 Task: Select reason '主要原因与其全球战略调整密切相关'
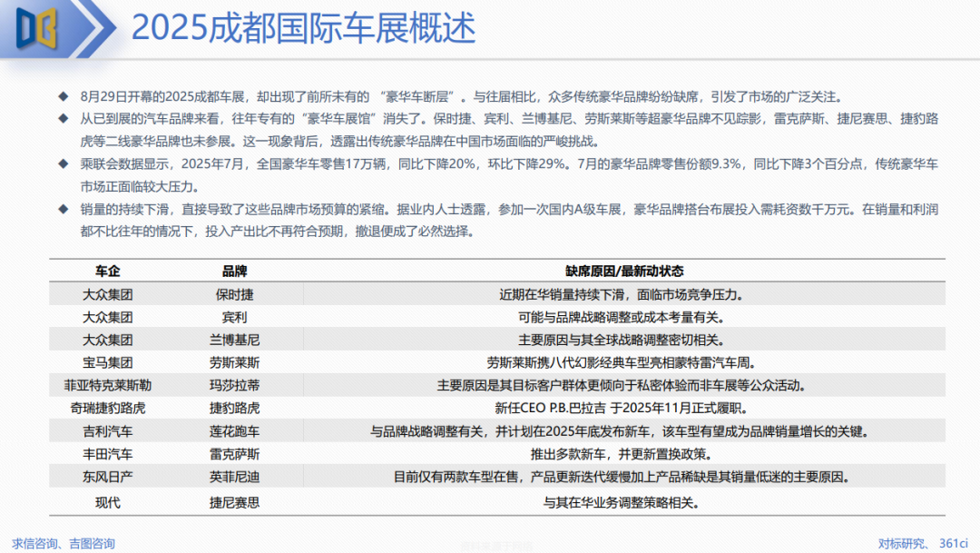click(x=622, y=341)
